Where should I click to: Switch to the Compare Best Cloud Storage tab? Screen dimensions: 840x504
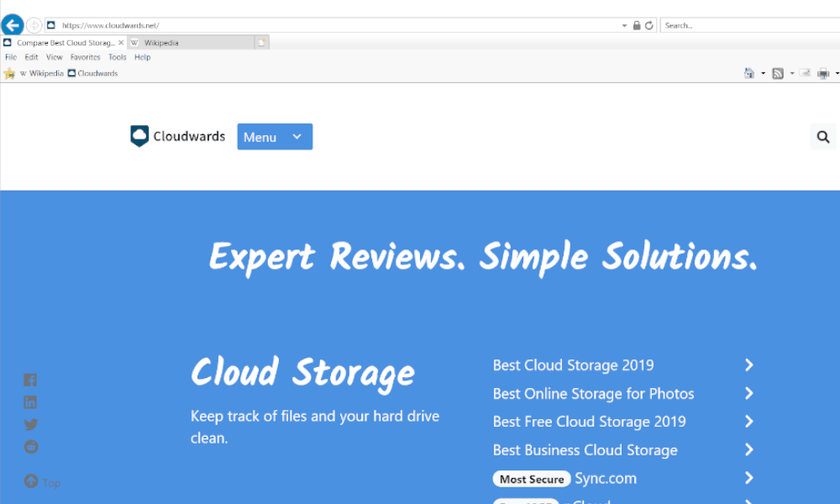pos(66,43)
